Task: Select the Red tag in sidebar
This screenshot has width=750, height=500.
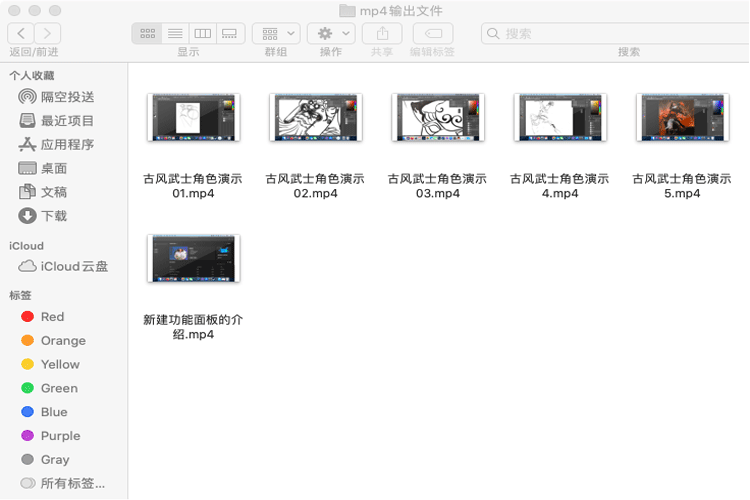Action: 52,317
